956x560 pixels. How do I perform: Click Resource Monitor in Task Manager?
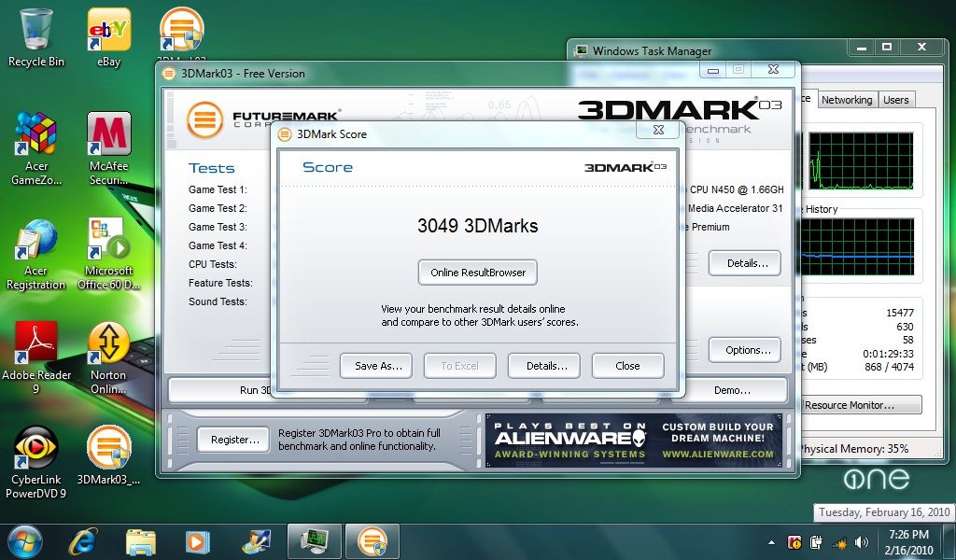(x=861, y=405)
